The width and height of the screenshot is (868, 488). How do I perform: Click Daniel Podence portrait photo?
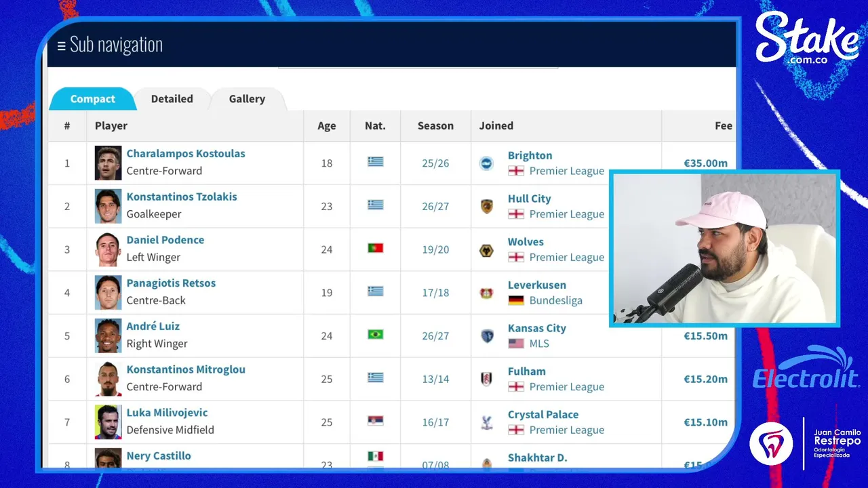[x=108, y=249]
